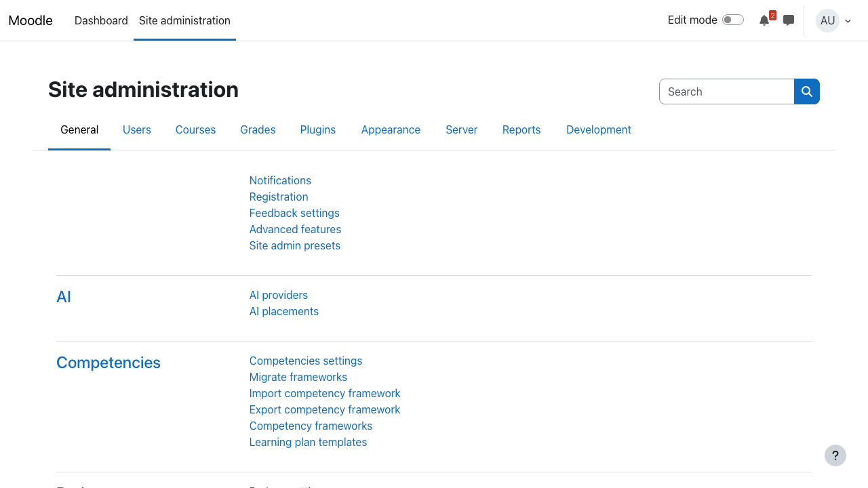Screen dimensions: 868x488
Task: Go to the Development tab
Action: click(599, 129)
